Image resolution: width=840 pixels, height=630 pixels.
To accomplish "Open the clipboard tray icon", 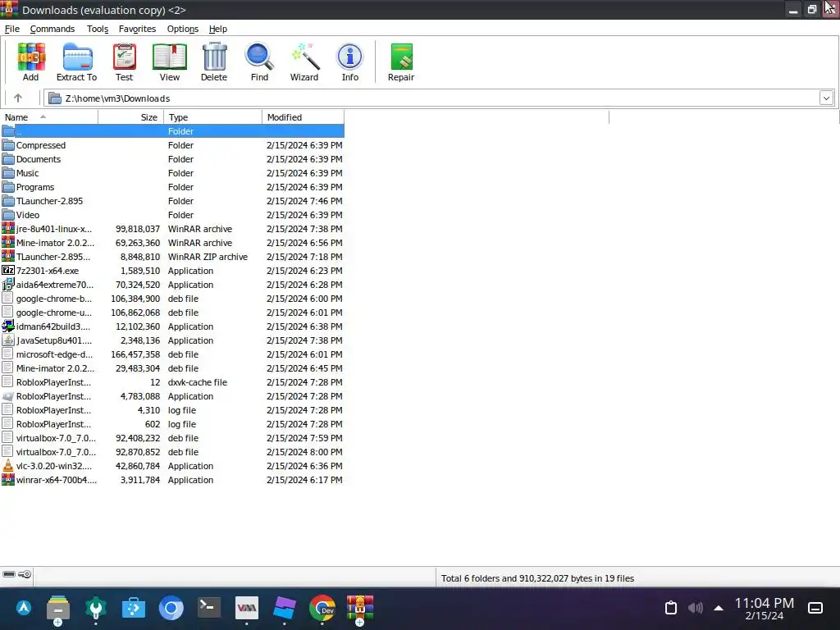I will click(x=671, y=608).
